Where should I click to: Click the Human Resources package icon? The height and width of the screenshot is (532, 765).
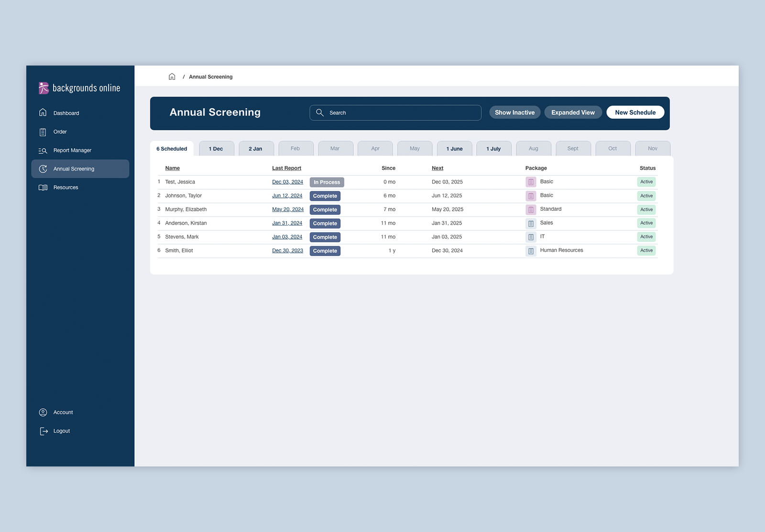tap(531, 251)
